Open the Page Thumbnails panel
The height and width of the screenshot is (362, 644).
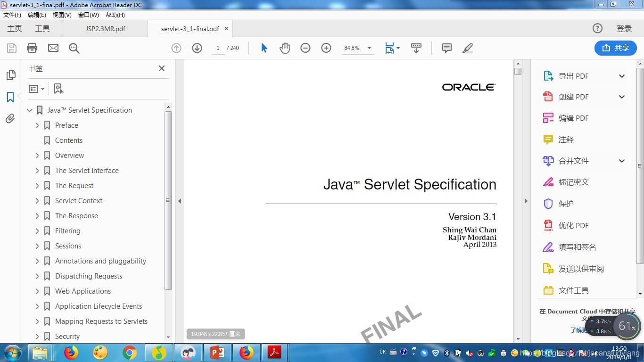10,75
